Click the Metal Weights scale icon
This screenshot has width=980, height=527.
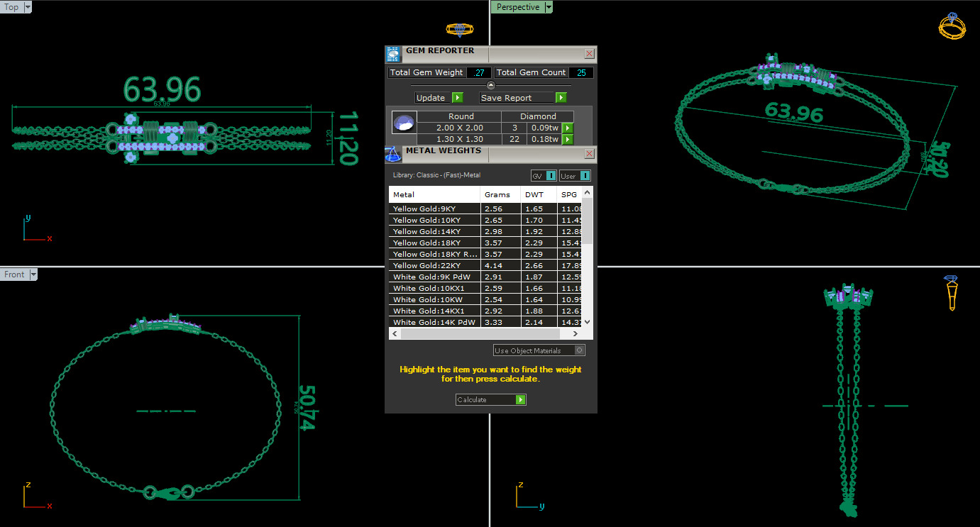coord(393,154)
